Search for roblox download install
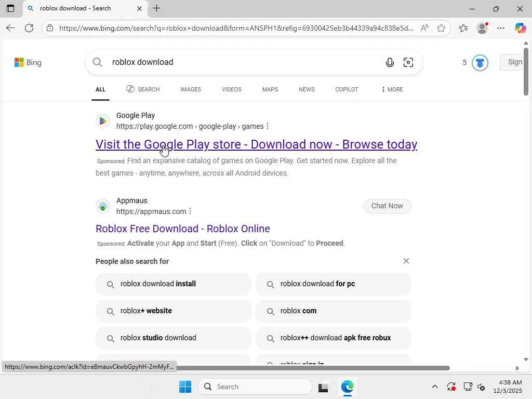This screenshot has height=399, width=532. click(174, 284)
